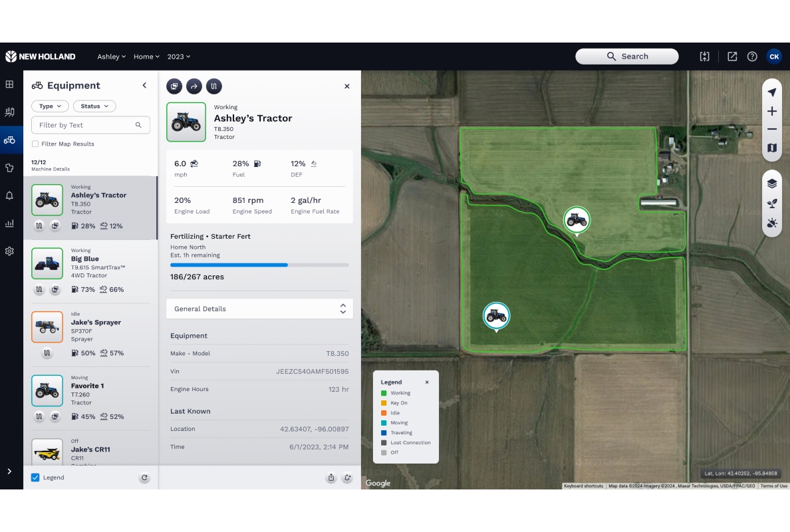The width and height of the screenshot is (790, 532).
Task: Click the top Search box
Action: tap(627, 57)
